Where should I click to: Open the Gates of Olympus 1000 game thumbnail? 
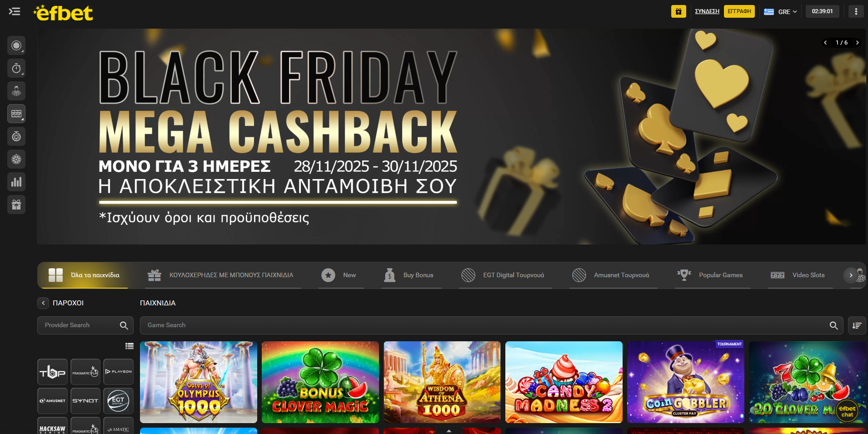click(x=199, y=382)
